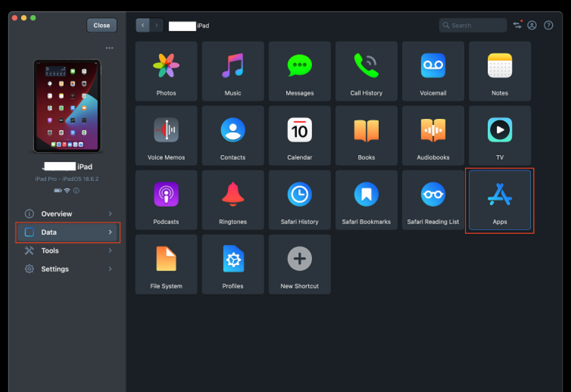Open the Photos data tile

click(x=166, y=71)
